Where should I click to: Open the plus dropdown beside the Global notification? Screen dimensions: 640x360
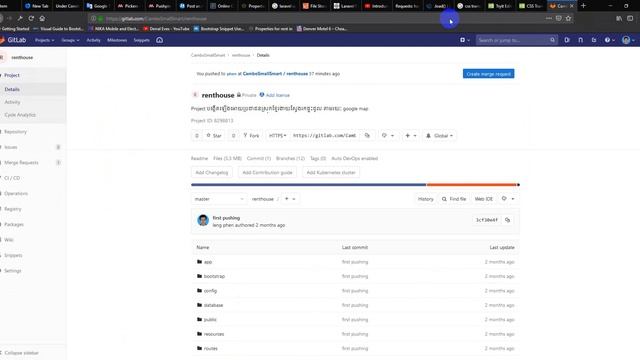click(411, 136)
